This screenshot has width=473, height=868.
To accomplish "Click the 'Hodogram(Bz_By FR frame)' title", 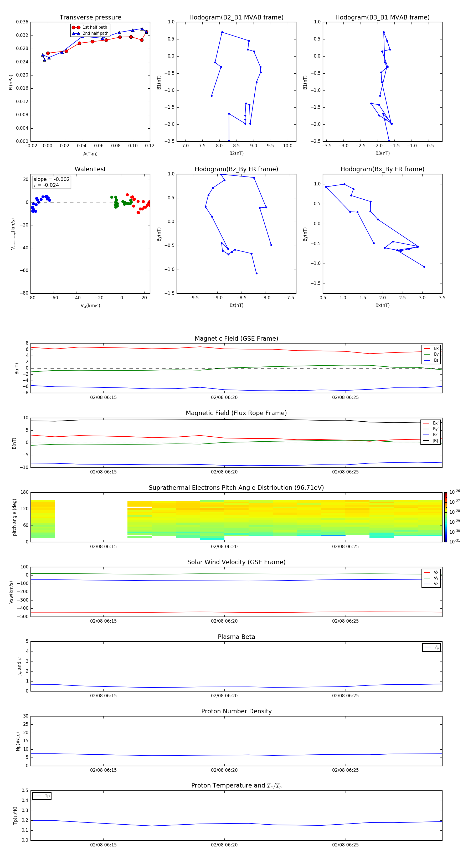I will coord(236,169).
